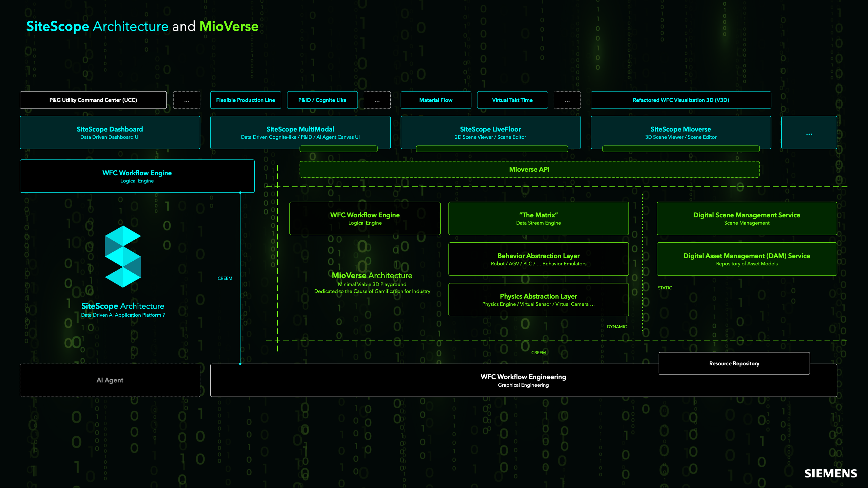
Task: Select the Physics Abstraction Layer box
Action: point(538,300)
